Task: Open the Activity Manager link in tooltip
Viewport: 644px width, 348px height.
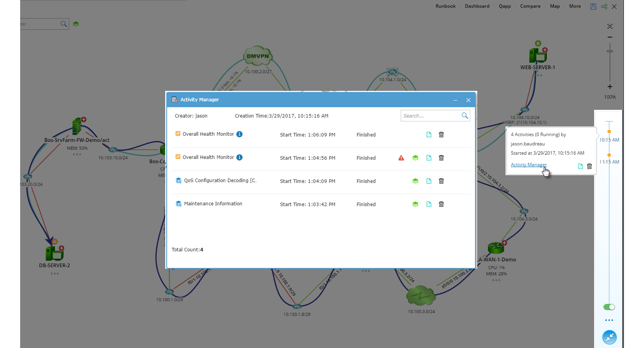Action: coord(529,165)
